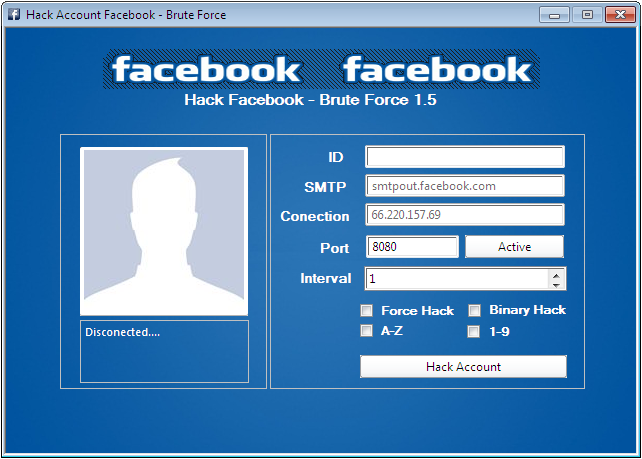642x459 pixels.
Task: Focus the Conection field with 66.220.157.69
Action: [x=465, y=215]
